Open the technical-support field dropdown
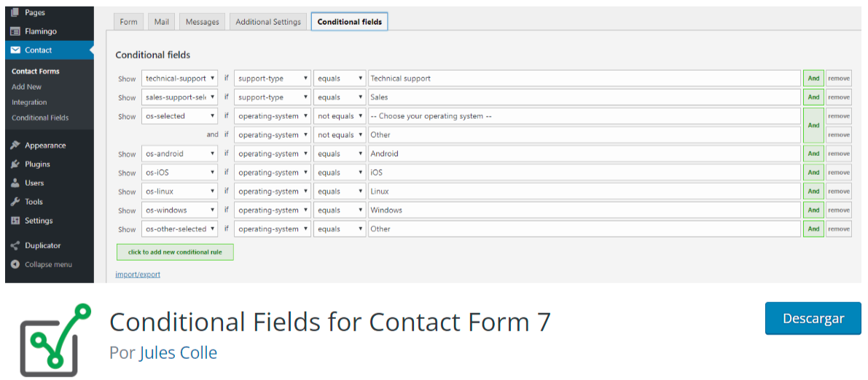This screenshot has height=380, width=868. [x=179, y=79]
